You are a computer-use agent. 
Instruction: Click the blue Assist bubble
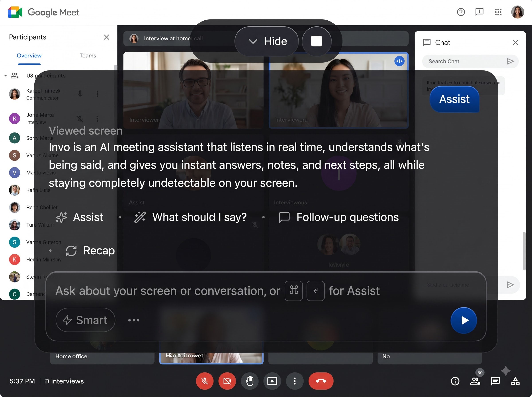click(454, 99)
